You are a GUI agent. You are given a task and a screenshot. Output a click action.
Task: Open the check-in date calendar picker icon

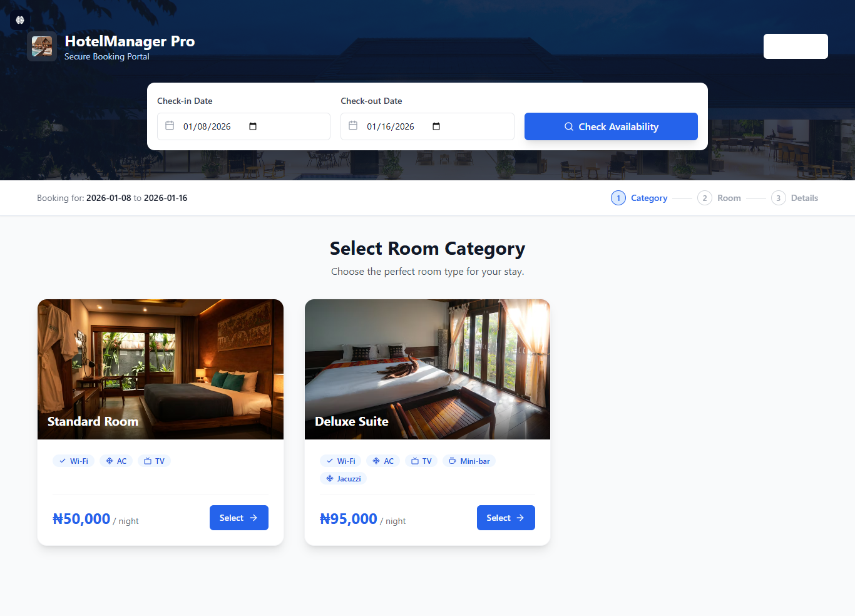(253, 126)
